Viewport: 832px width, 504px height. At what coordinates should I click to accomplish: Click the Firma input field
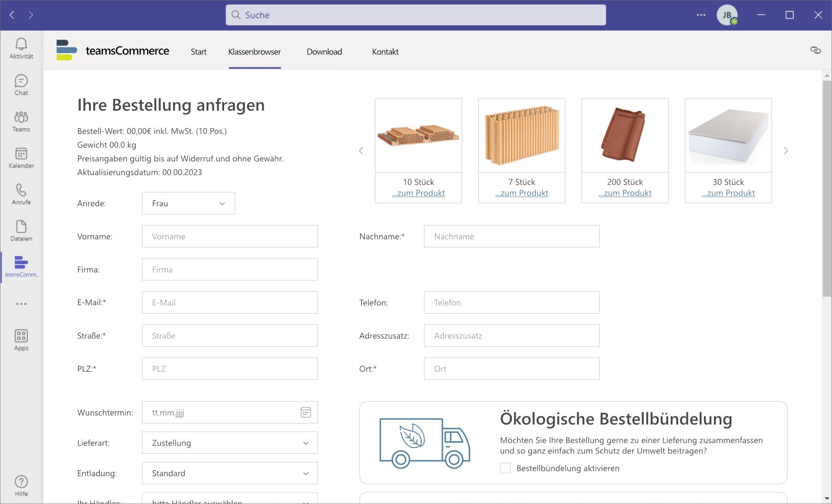[x=230, y=269]
